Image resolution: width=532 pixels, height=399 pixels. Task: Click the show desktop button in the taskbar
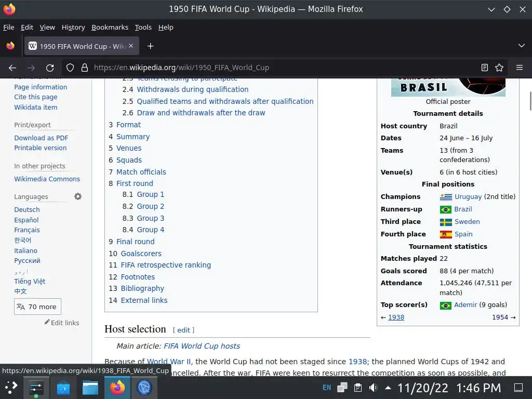(518, 388)
